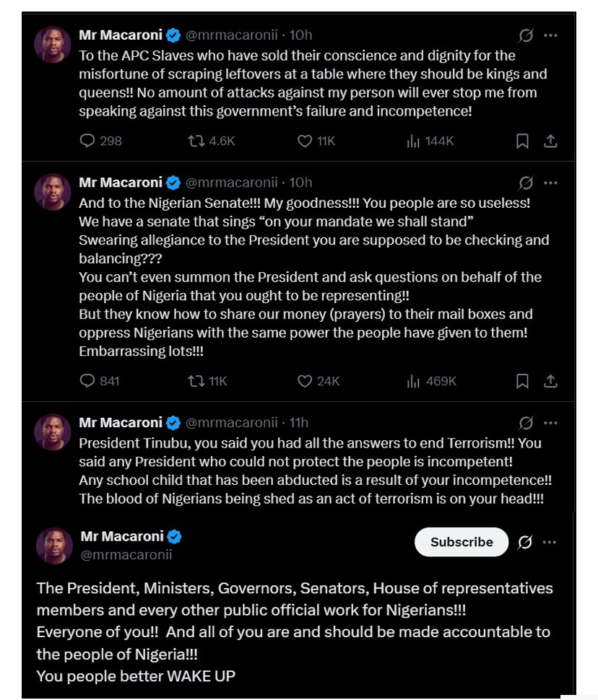Bookmark the Nigerian Senate tweet

coord(522,381)
